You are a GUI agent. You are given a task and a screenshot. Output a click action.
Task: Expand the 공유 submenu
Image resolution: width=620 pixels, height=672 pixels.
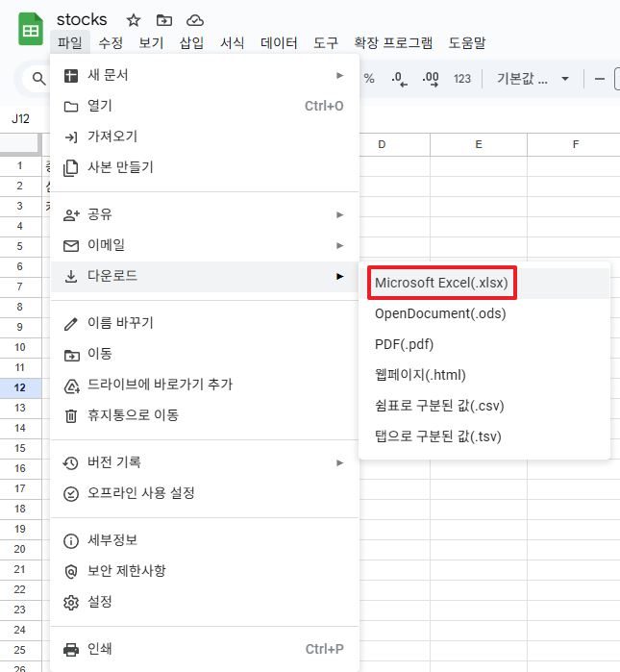click(x=205, y=214)
